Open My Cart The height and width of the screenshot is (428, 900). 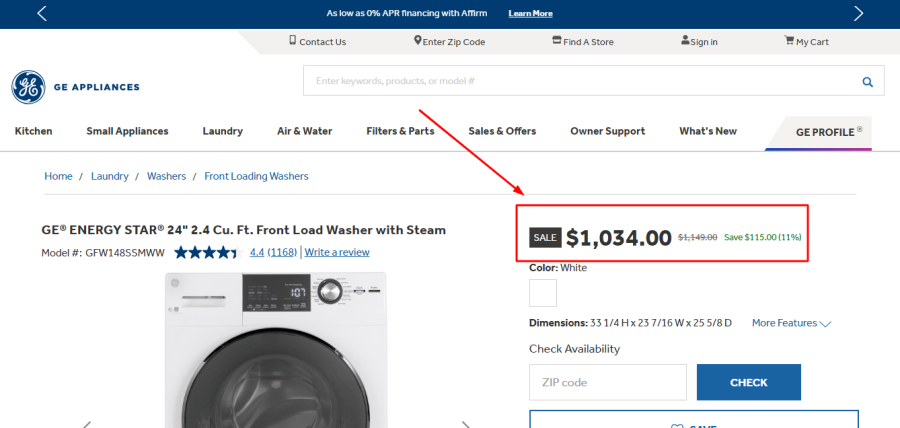[806, 42]
